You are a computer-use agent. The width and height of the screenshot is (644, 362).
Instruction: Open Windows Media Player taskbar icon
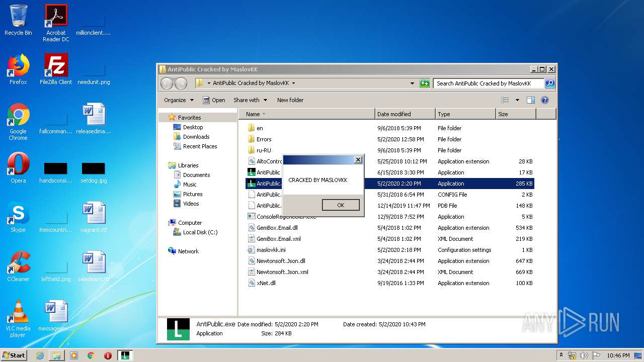coord(74,355)
